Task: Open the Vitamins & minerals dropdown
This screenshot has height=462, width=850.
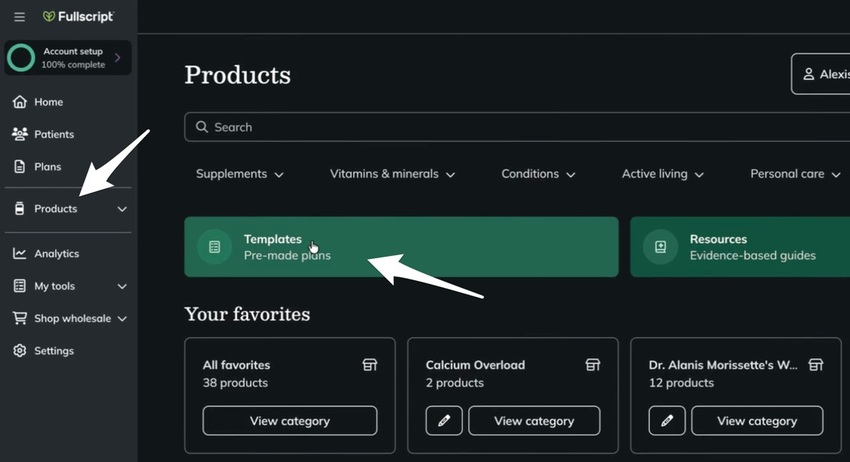Action: 392,174
